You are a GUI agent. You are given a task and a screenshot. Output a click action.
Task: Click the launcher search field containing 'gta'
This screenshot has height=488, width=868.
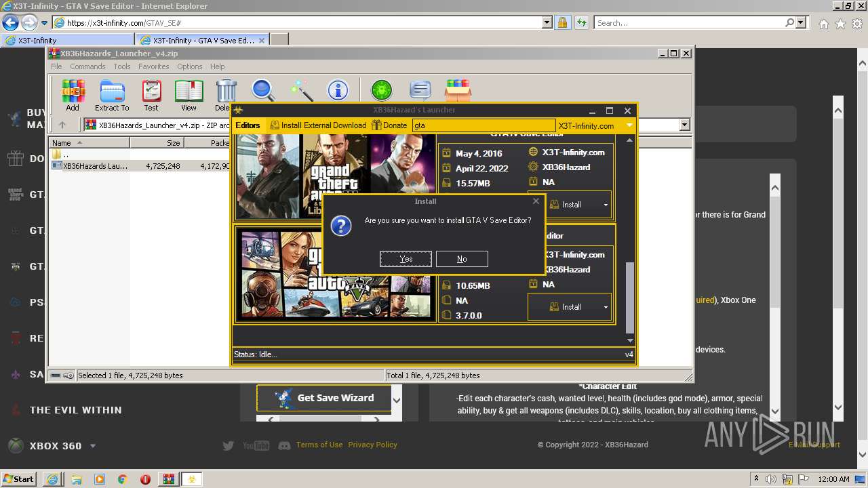[x=484, y=125]
